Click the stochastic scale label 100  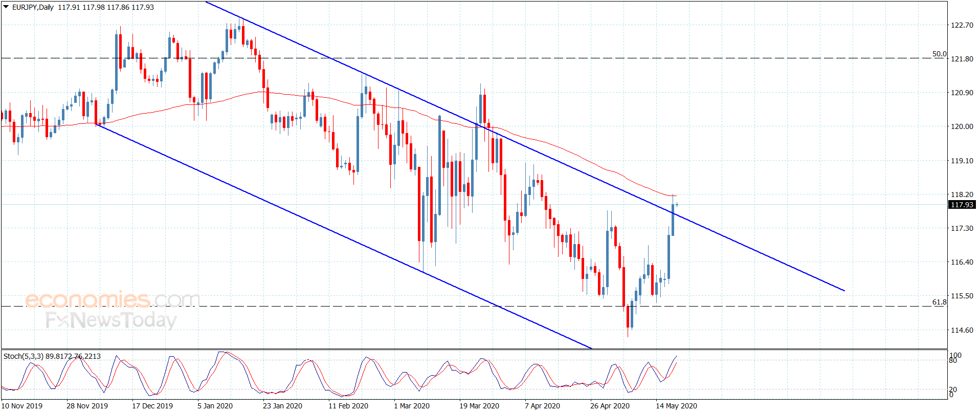coord(955,355)
